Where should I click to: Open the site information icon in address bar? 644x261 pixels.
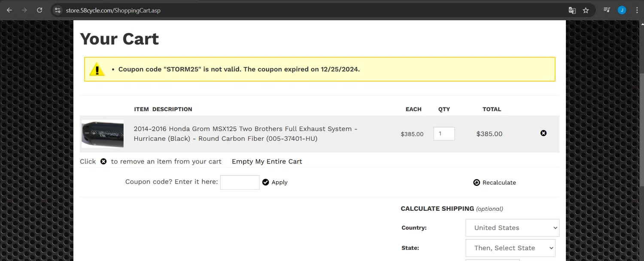pos(58,10)
